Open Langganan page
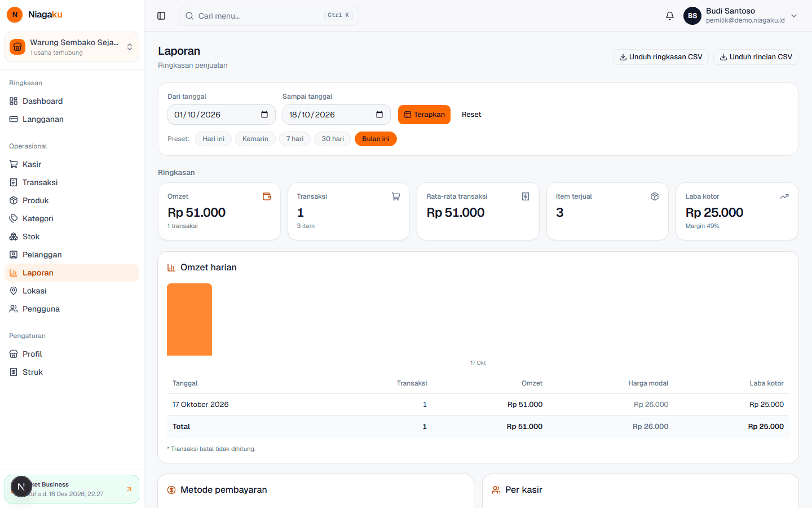 point(72,119)
